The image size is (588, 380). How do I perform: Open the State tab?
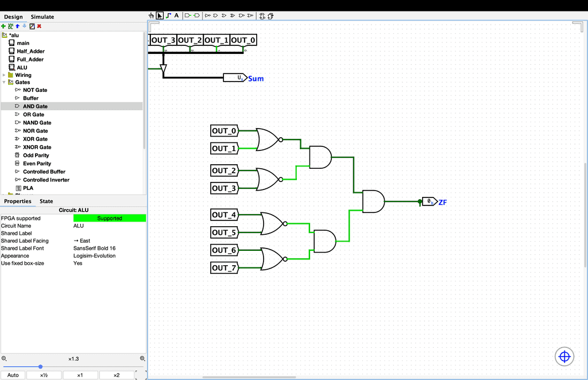coord(46,201)
